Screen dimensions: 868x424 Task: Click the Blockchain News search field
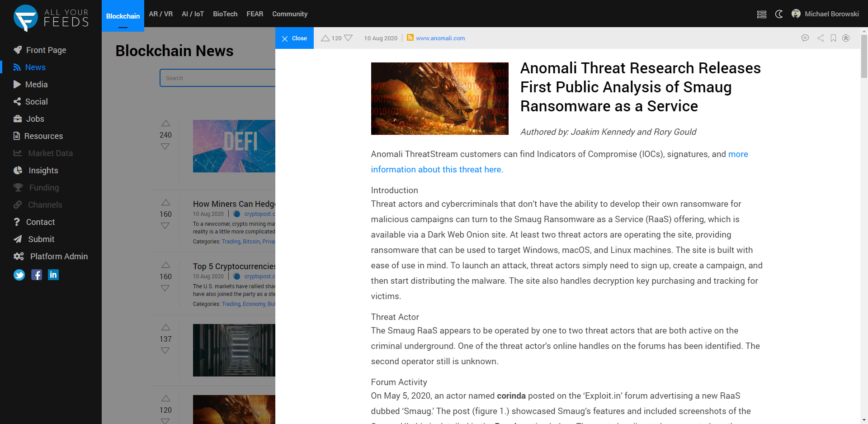[x=217, y=78]
